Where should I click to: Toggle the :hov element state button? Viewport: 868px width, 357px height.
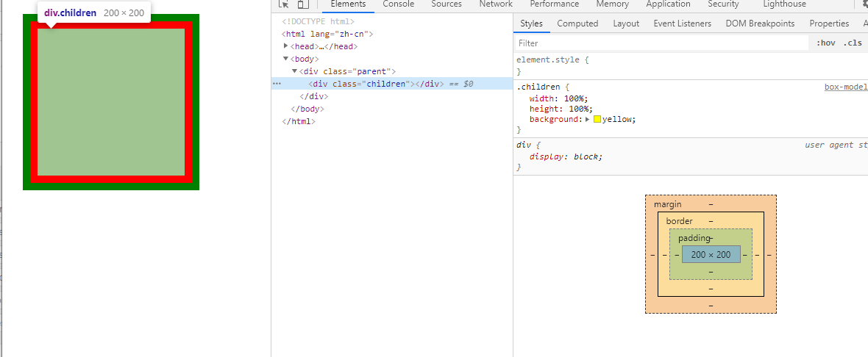tap(825, 43)
